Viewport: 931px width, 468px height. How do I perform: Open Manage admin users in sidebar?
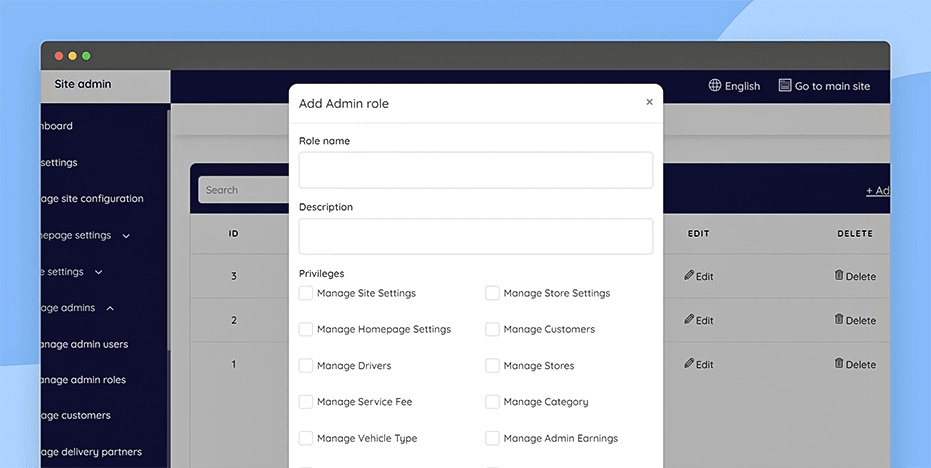[x=84, y=344]
